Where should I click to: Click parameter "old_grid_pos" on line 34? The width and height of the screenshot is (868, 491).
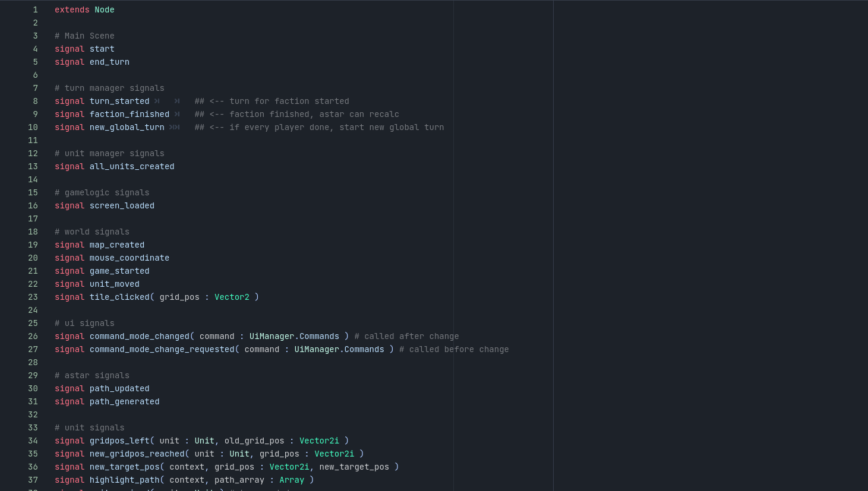point(254,441)
